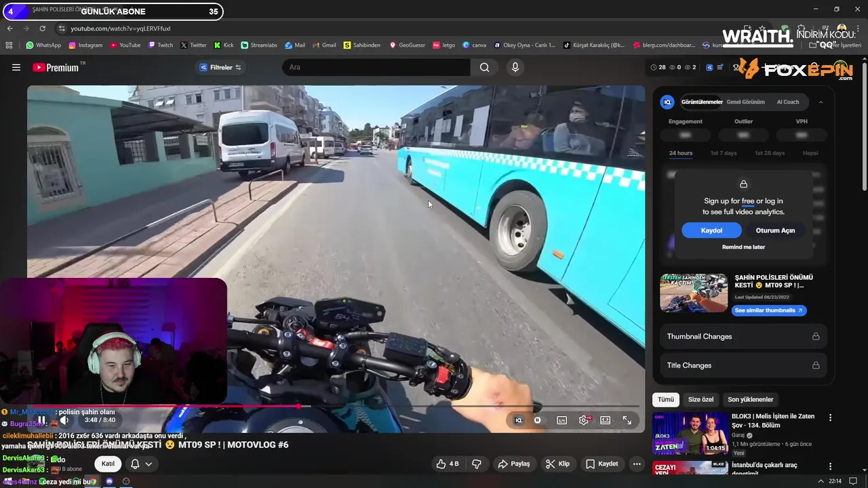Select the 1st 28 days range
This screenshot has height=488, width=868.
[770, 153]
